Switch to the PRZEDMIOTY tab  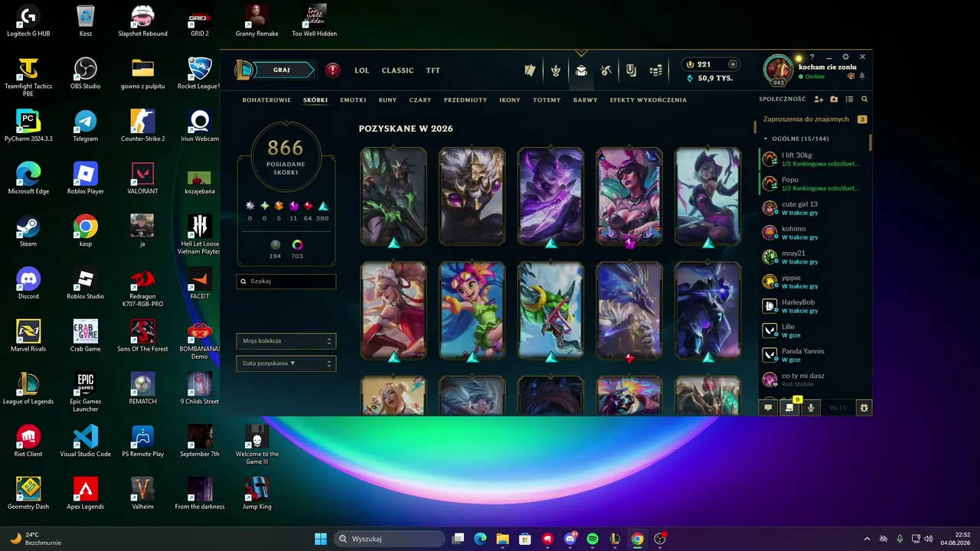[x=465, y=100]
